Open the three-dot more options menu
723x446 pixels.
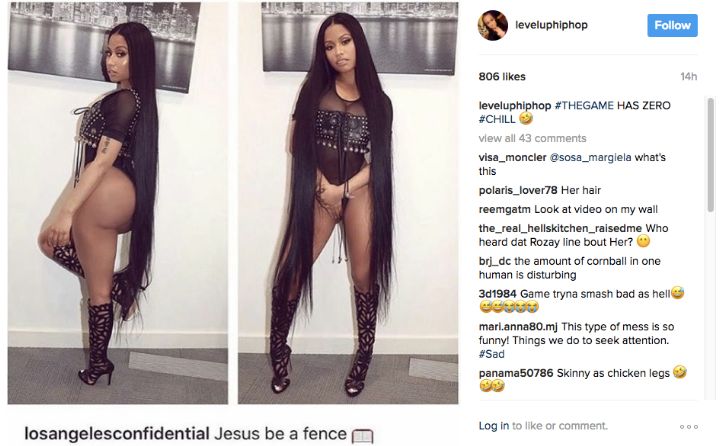coord(689,427)
